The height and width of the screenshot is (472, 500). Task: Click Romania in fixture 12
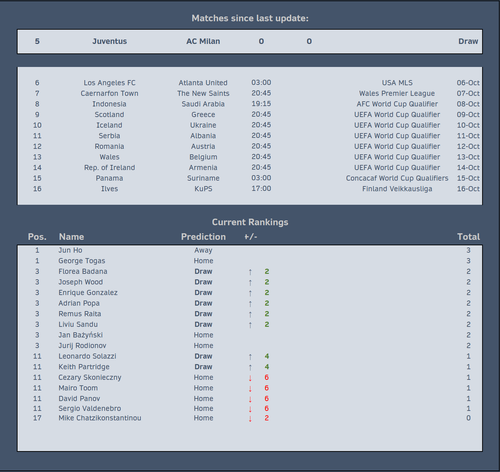(x=109, y=147)
